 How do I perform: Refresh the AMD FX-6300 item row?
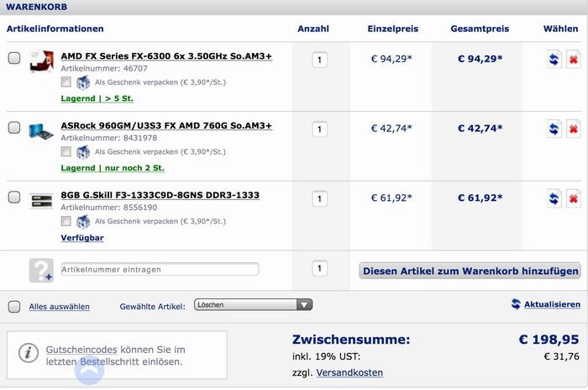pos(554,60)
